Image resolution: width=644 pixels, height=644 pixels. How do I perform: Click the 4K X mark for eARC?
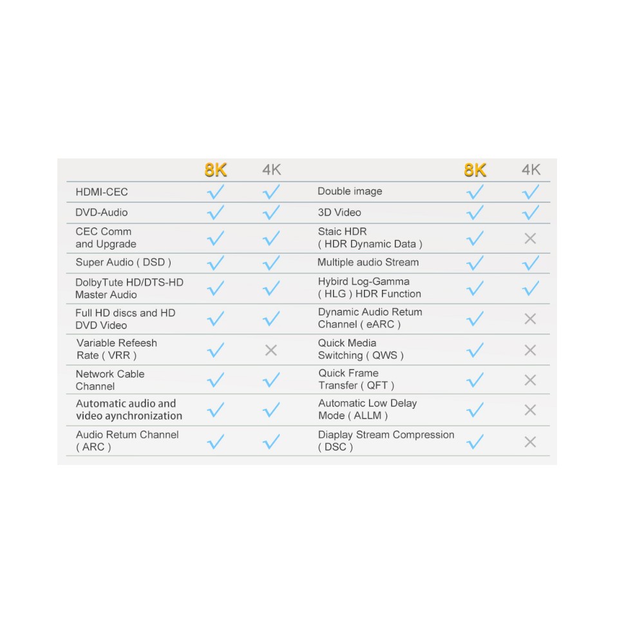click(x=530, y=319)
